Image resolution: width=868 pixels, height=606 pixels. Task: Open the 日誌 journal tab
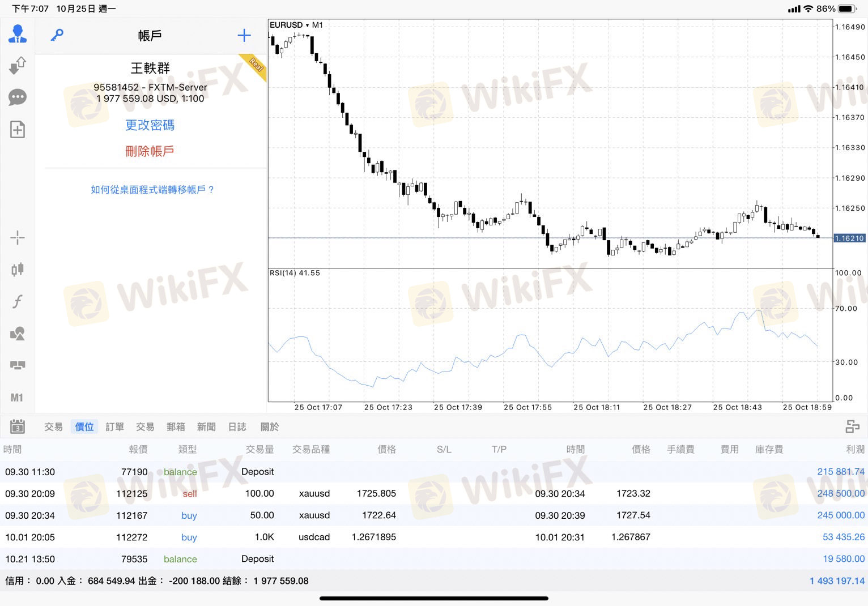[237, 427]
